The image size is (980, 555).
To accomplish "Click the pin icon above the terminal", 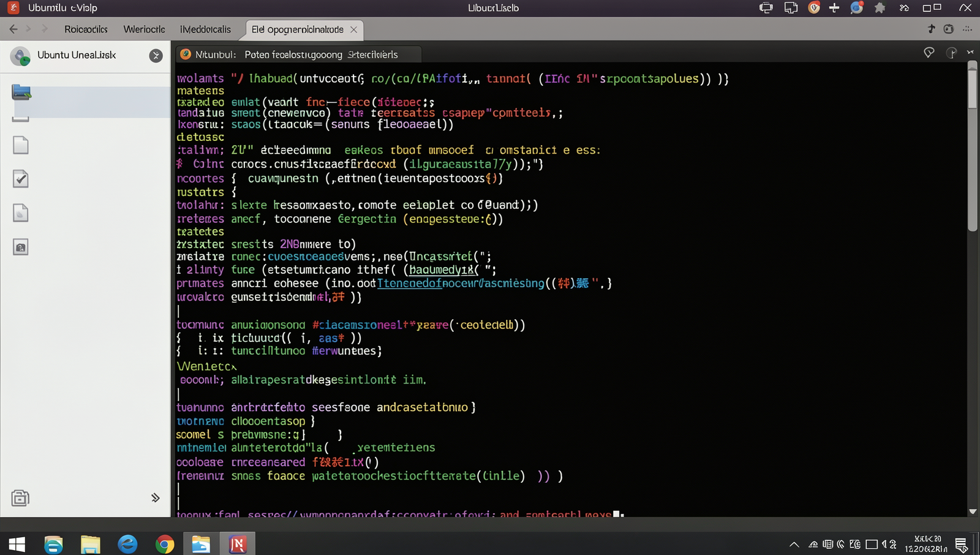I will (929, 53).
